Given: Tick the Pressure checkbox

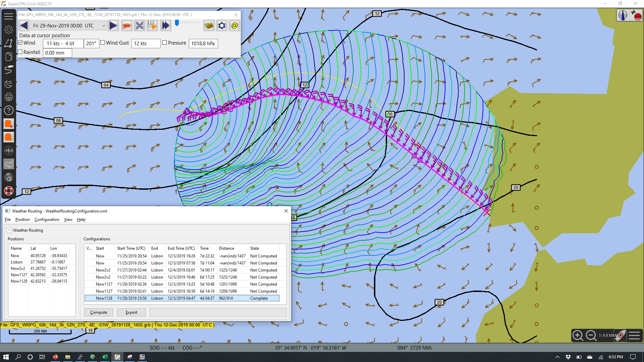Looking at the screenshot, I should click(164, 43).
